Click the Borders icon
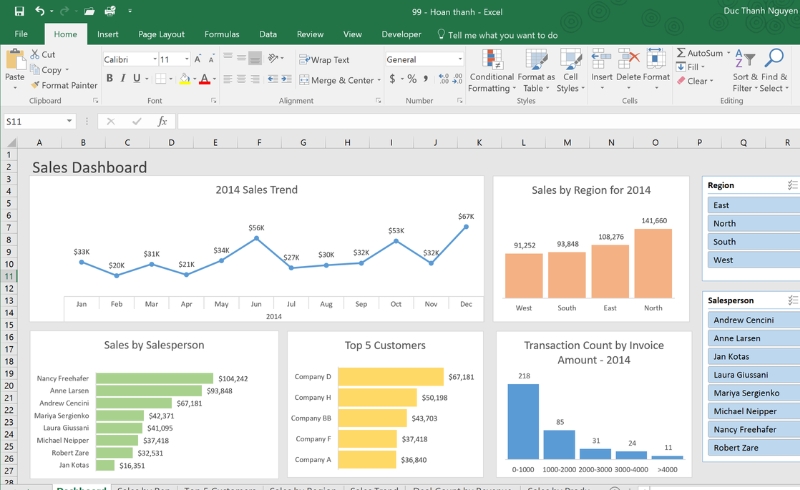Image resolution: width=800 pixels, height=490 pixels. pyautogui.click(x=160, y=79)
